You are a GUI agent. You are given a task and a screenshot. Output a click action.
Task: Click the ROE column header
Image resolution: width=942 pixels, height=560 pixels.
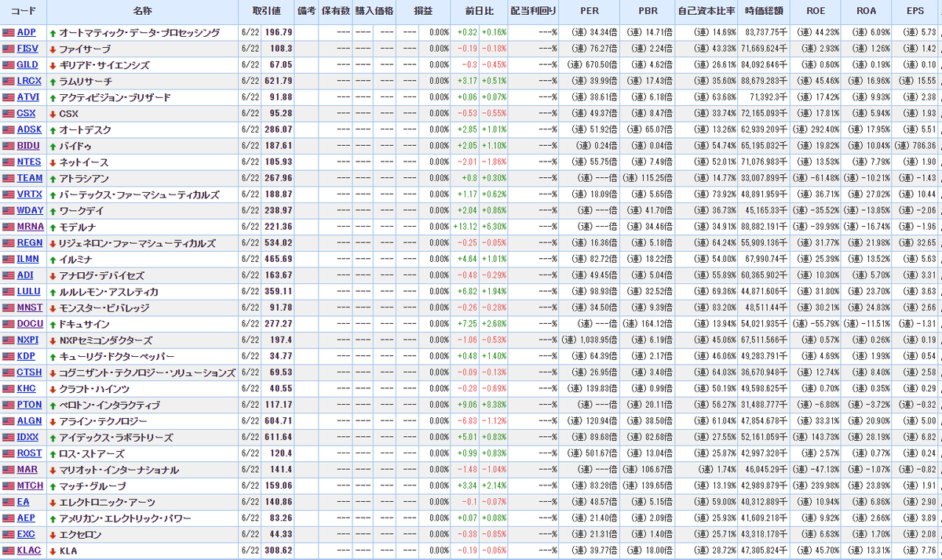[816, 12]
